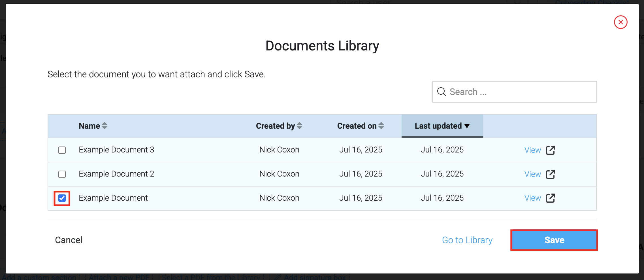
Task: Click external link icon for Example Document
Action: [x=550, y=198]
